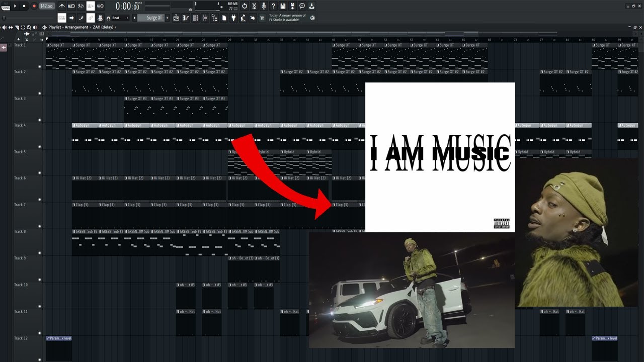644x362 pixels.
Task: Toggle step editing mode icon
Action: click(x=81, y=18)
